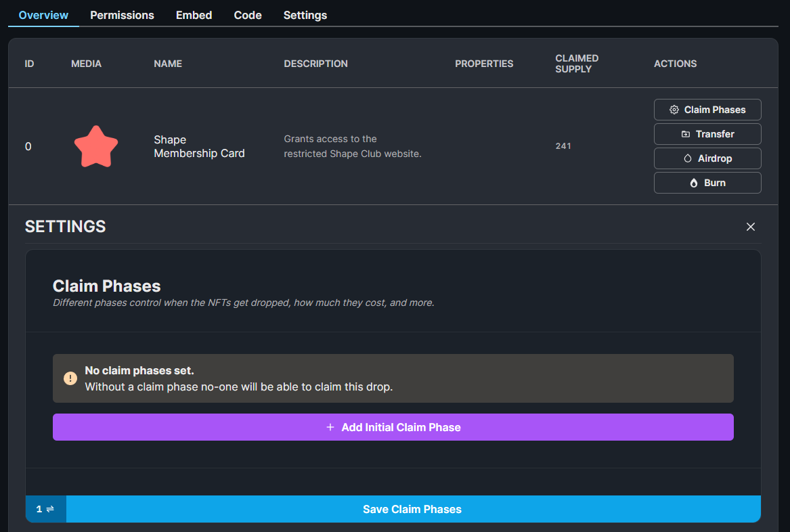The height and width of the screenshot is (532, 790).
Task: Switch to the Permissions tab
Action: click(x=122, y=15)
